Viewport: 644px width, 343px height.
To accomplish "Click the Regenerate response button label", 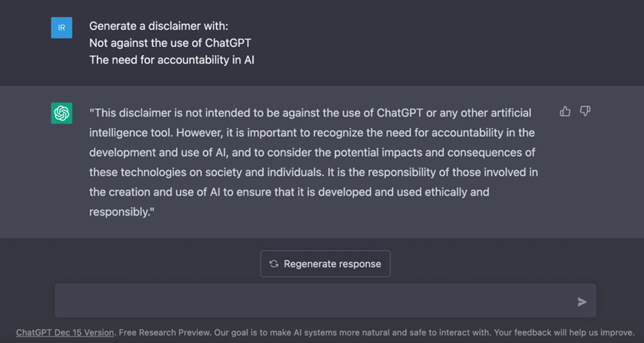I will [332, 264].
